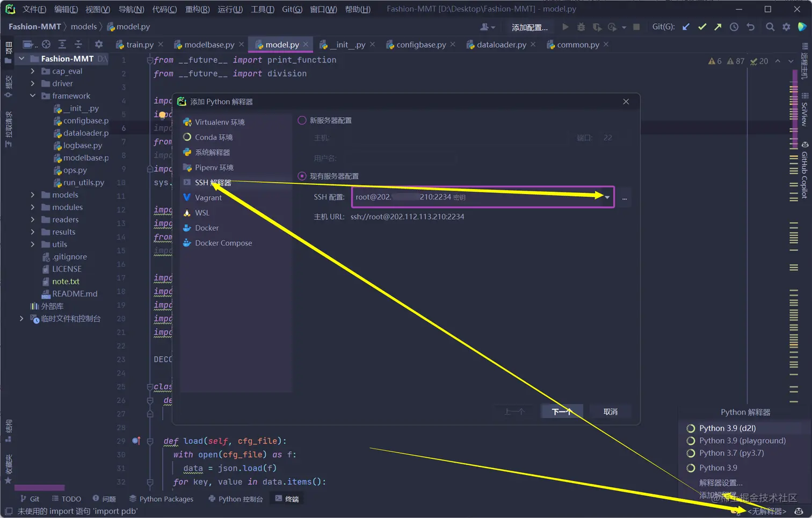
Task: Click the 取消 Cancel button
Action: pyautogui.click(x=610, y=412)
